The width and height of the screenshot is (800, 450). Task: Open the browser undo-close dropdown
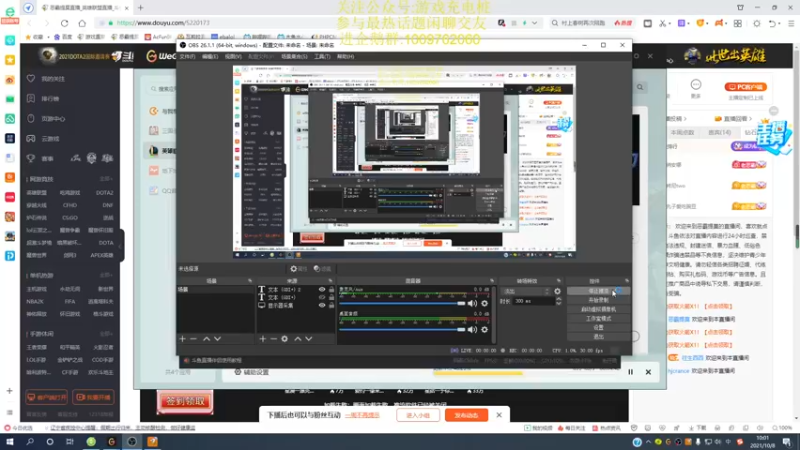point(781,23)
